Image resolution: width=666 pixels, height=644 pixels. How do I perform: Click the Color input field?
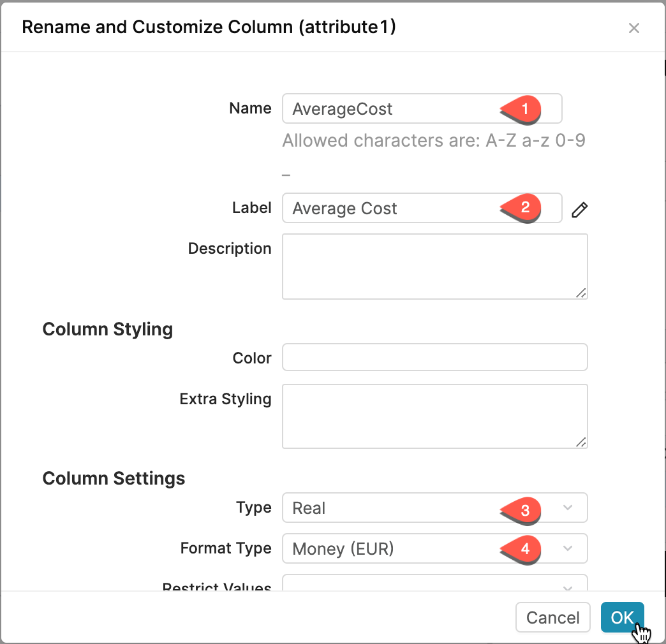[435, 357]
